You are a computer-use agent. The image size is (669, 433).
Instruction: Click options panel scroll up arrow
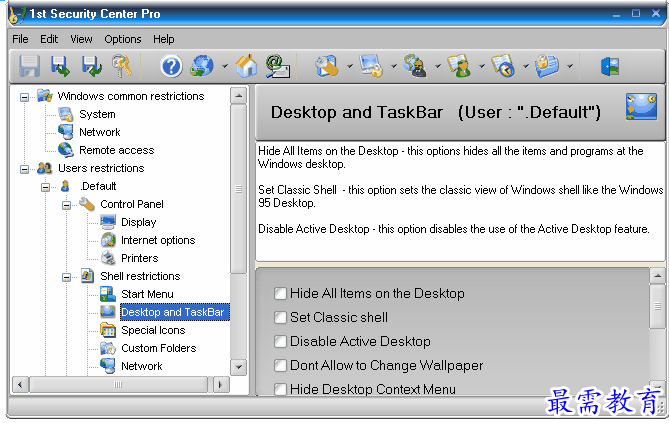(x=657, y=276)
